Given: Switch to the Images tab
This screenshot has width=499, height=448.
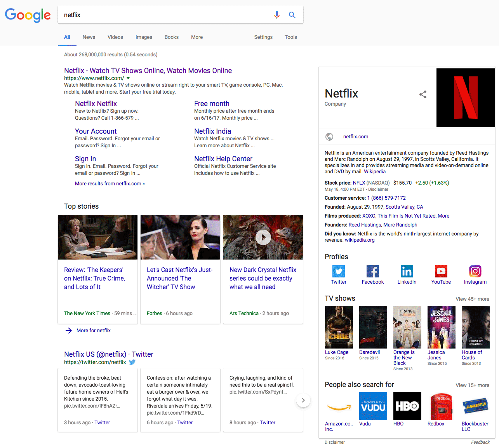Looking at the screenshot, I should coord(144,37).
